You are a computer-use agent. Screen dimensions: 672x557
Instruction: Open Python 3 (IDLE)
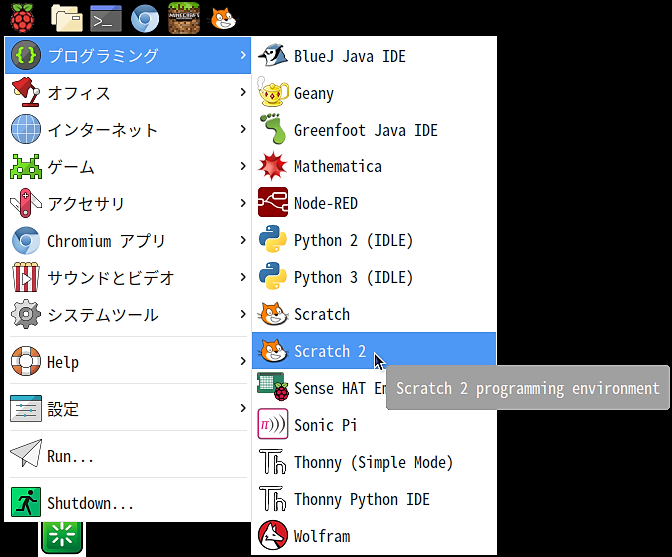tap(374, 277)
